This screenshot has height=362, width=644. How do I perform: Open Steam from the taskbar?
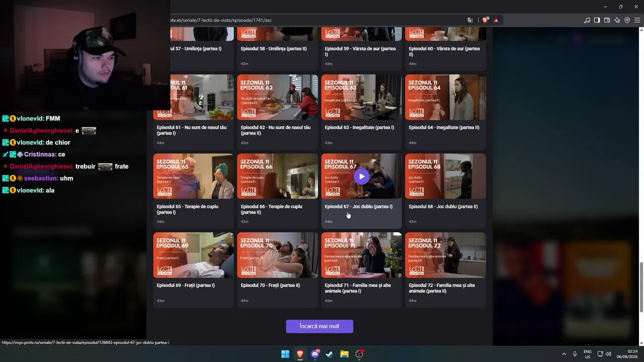330,354
